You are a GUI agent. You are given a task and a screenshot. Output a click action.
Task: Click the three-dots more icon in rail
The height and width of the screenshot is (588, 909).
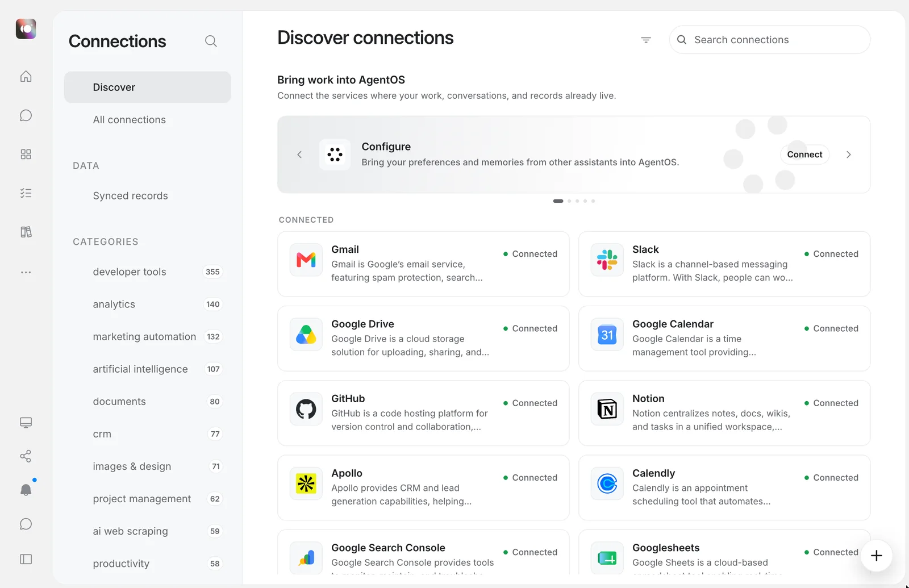tap(26, 272)
